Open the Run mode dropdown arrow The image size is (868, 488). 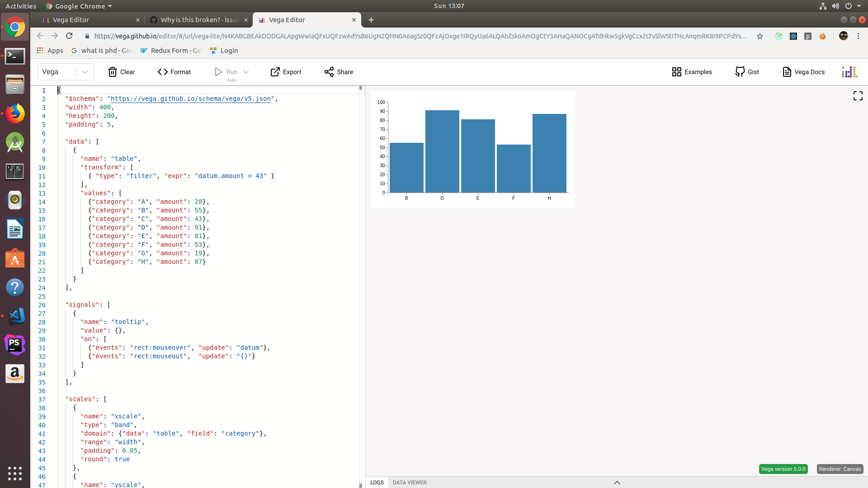point(246,72)
